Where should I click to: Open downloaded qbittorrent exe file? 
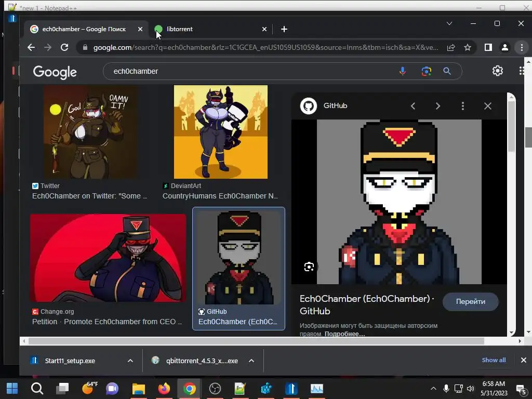click(x=202, y=361)
